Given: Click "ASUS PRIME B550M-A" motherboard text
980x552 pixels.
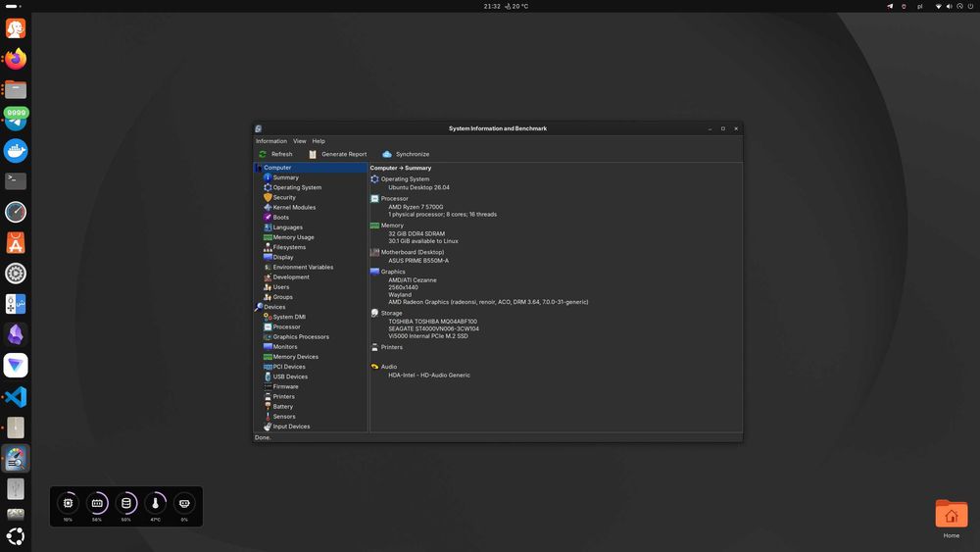Looking at the screenshot, I should [418, 261].
